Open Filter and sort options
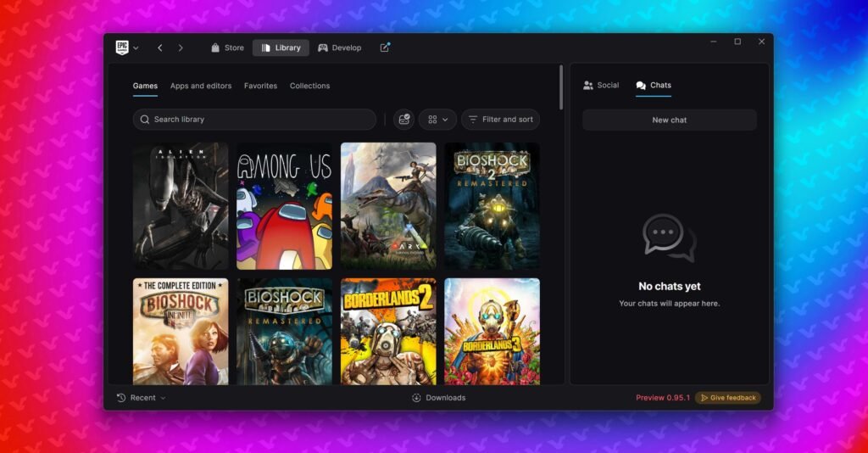 coord(500,120)
